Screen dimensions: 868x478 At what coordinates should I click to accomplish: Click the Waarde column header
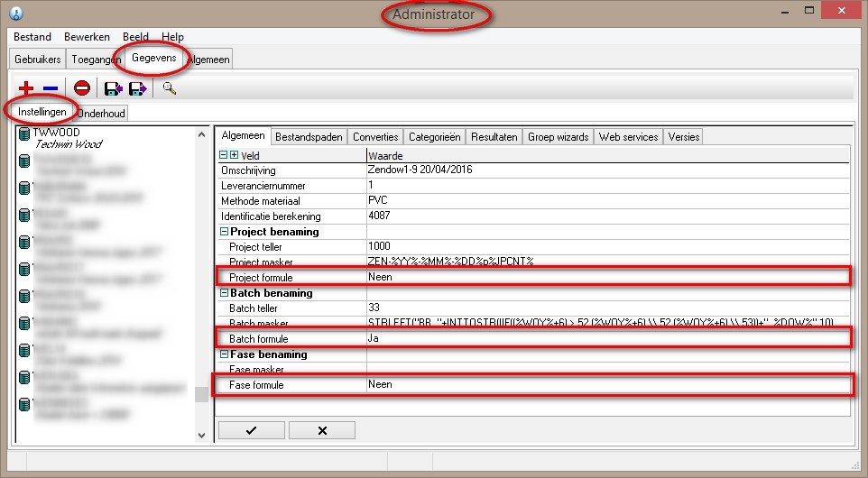point(386,156)
